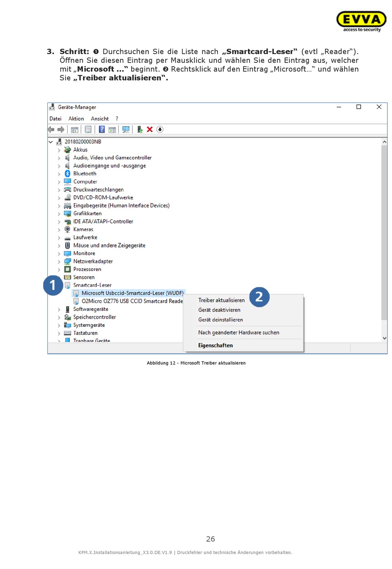This screenshot has width=392, height=569.
Task: Click the keyboard icon beside Tastaturen
Action: 68,333
